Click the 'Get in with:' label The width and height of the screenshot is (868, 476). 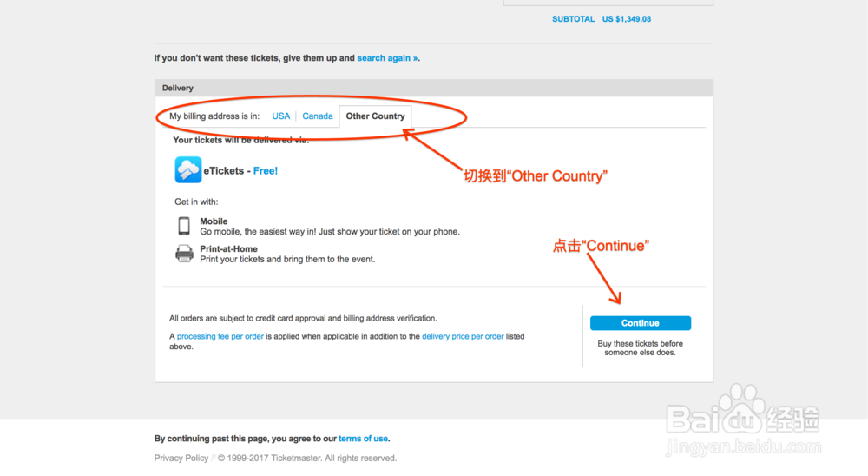click(196, 202)
